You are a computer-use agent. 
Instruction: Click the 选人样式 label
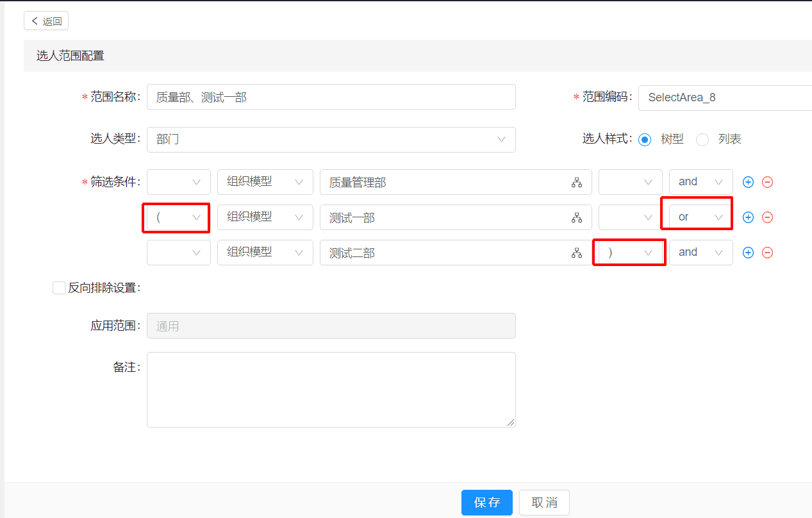(x=607, y=139)
